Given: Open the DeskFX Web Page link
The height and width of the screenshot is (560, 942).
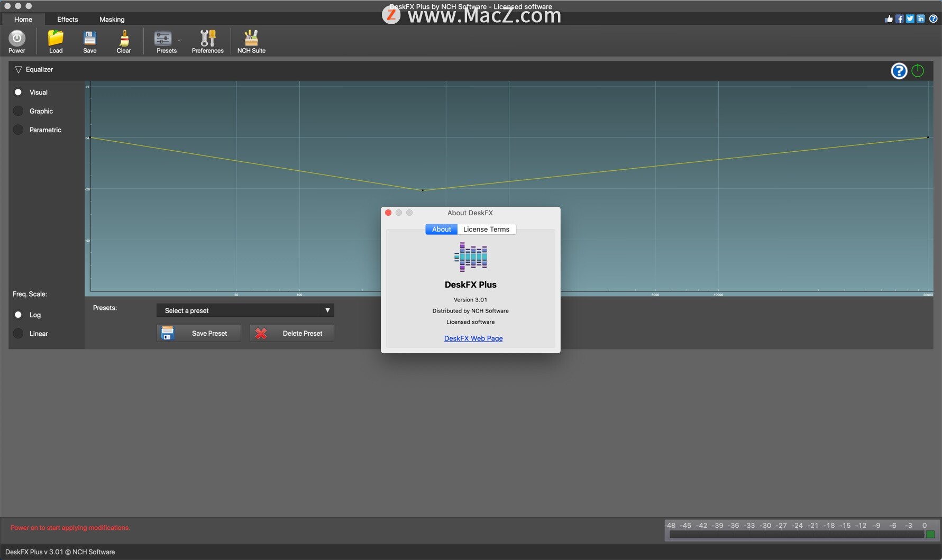Looking at the screenshot, I should point(473,338).
